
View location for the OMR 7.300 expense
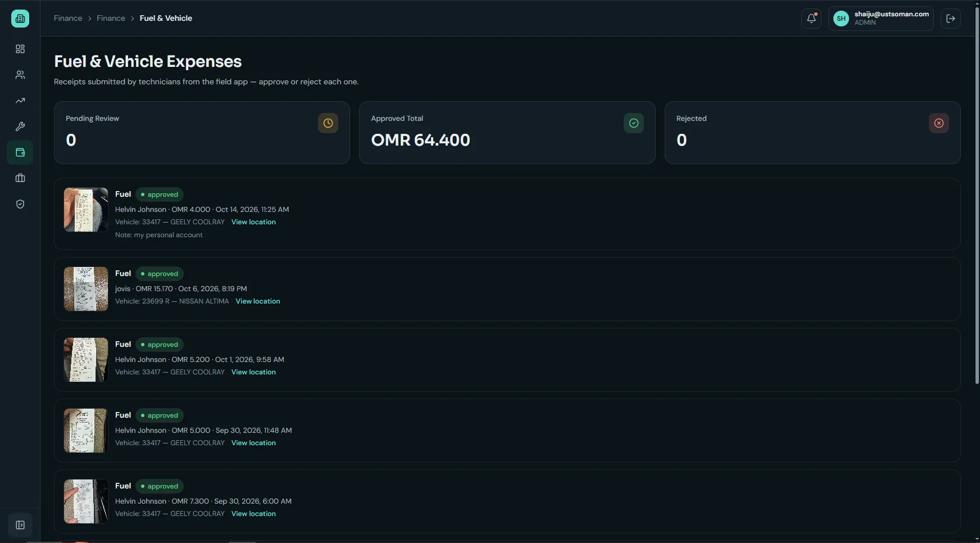pyautogui.click(x=253, y=514)
